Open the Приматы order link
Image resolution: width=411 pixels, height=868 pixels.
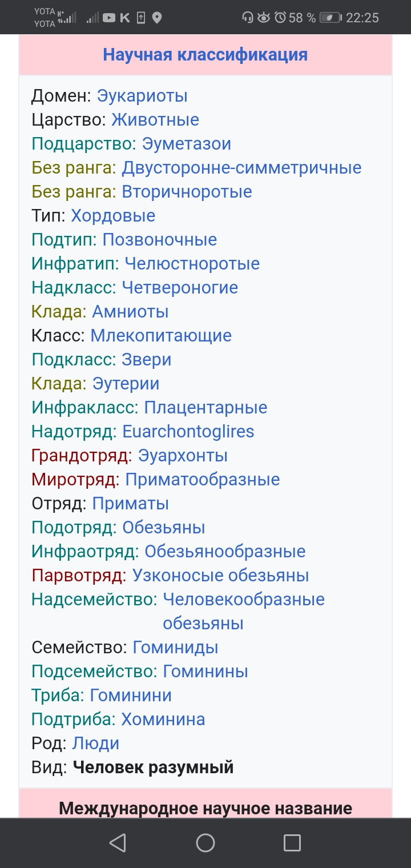click(x=131, y=504)
